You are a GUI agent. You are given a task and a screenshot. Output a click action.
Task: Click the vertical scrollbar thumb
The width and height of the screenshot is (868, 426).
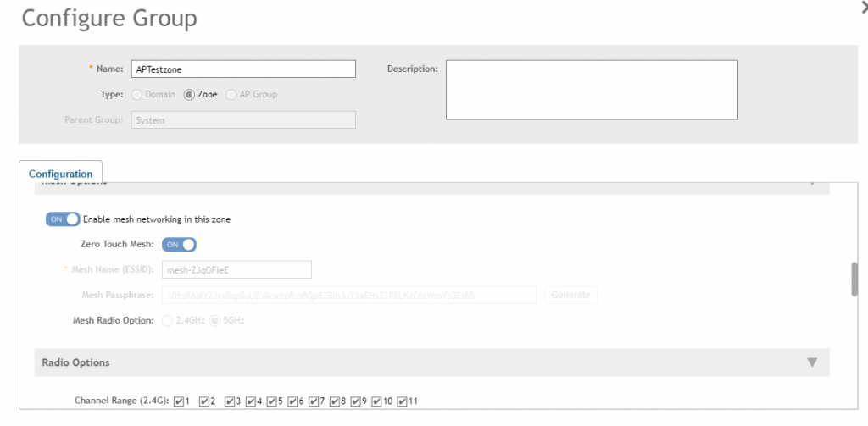pos(854,279)
